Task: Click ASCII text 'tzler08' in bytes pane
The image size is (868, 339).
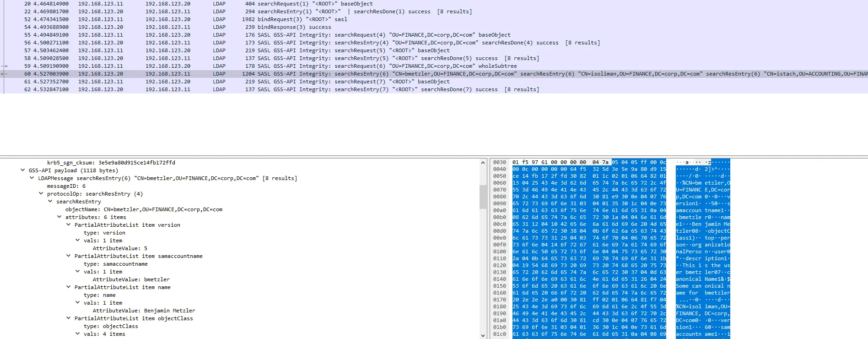Action: [687, 231]
